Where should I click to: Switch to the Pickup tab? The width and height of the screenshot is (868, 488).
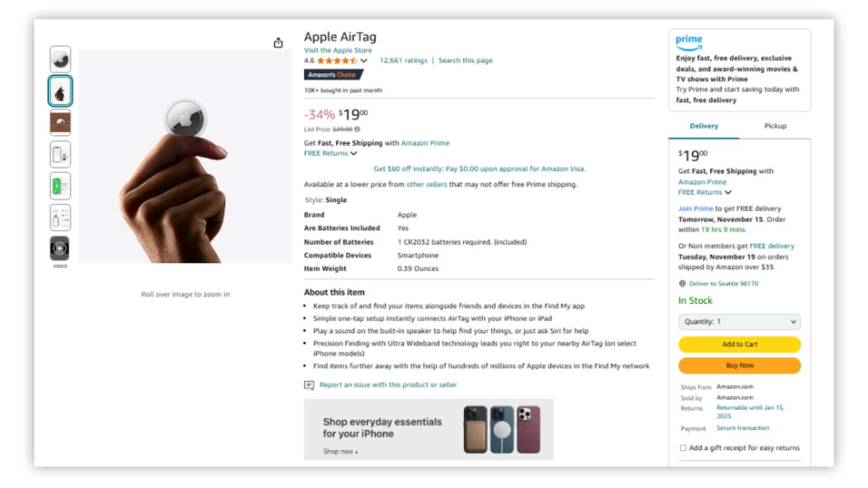pyautogui.click(x=775, y=126)
